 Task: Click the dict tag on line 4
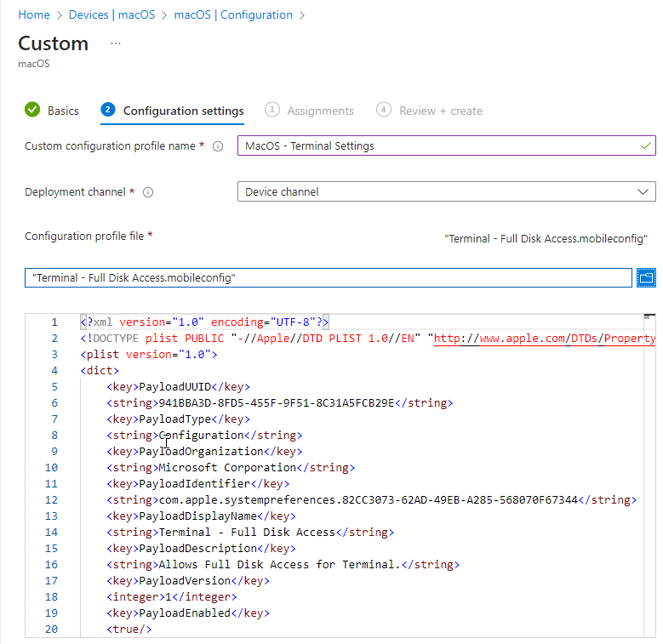(x=100, y=371)
